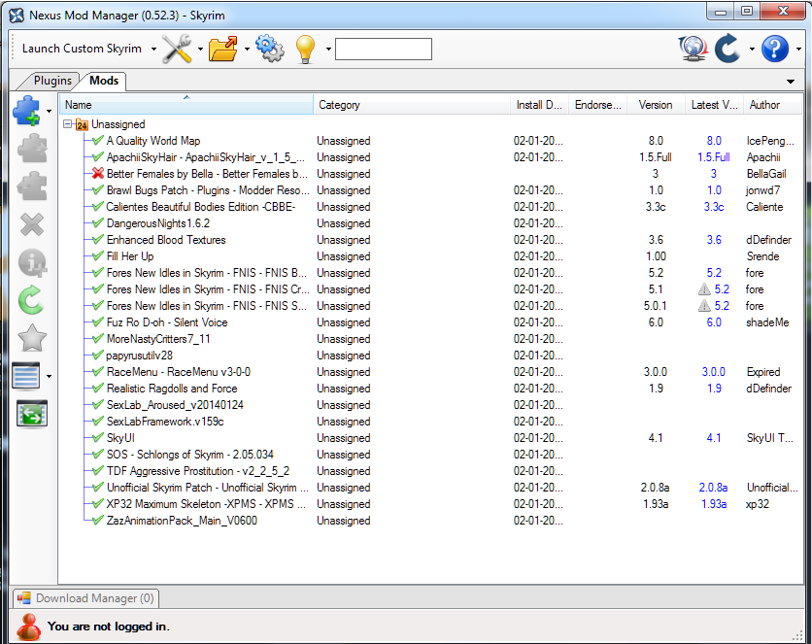Image resolution: width=812 pixels, height=644 pixels.
Task: Click the grey X delete mod icon
Action: pyautogui.click(x=32, y=224)
